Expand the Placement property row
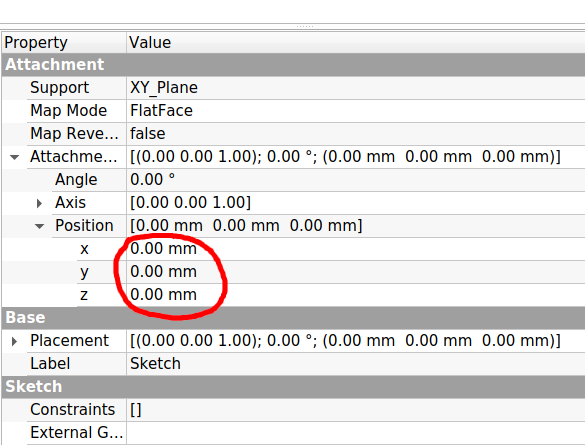Viewport: 585px width, 445px height. (14, 341)
